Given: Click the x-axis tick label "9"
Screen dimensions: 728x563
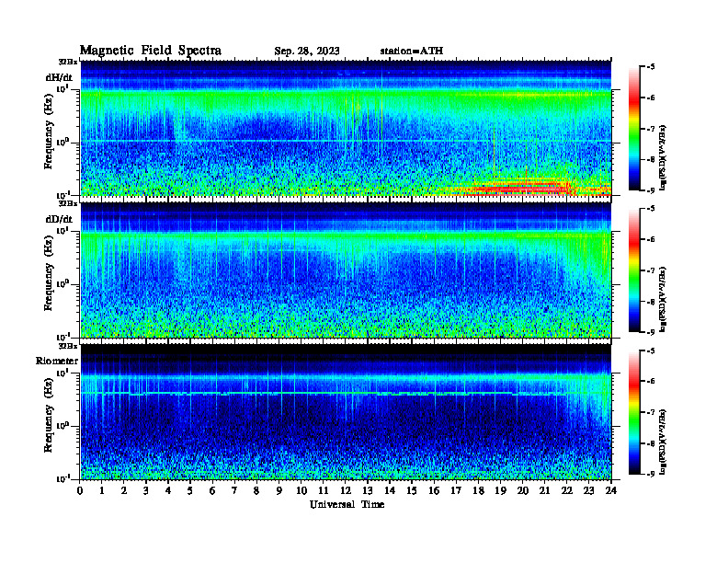Looking at the screenshot, I should coord(279,490).
